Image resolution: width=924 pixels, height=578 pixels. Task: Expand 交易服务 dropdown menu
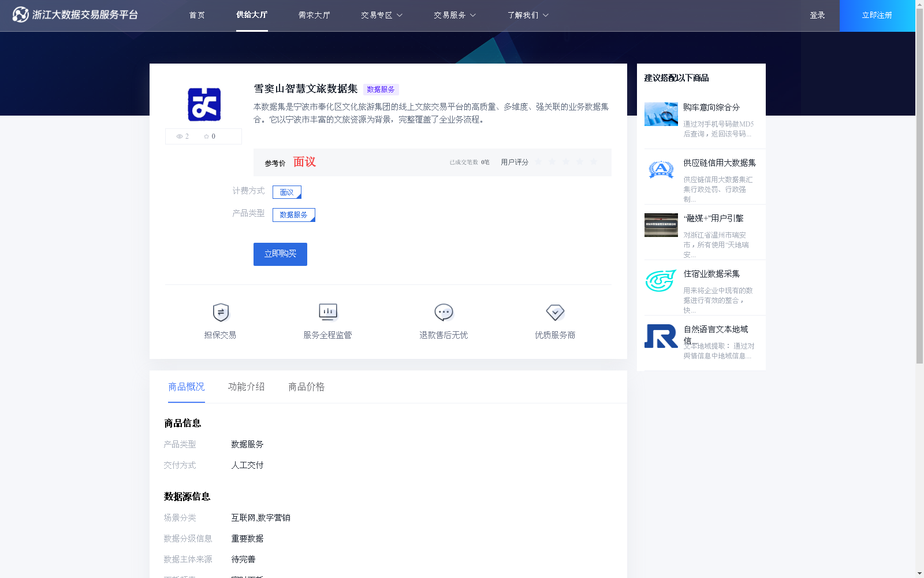[455, 15]
